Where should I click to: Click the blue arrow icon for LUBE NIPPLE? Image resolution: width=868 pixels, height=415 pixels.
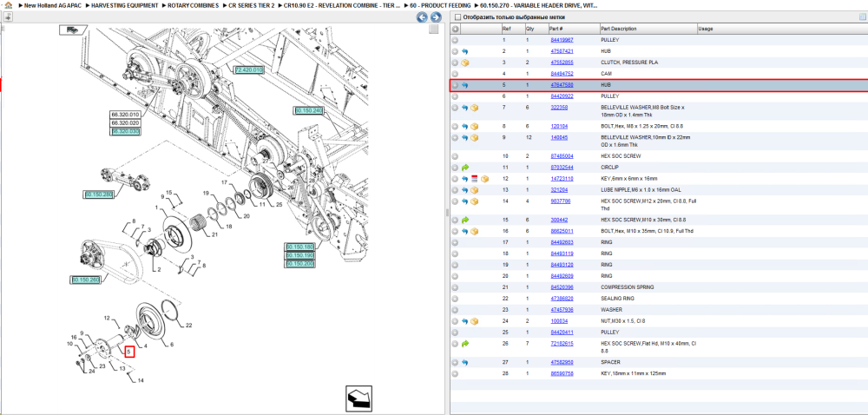tap(465, 190)
